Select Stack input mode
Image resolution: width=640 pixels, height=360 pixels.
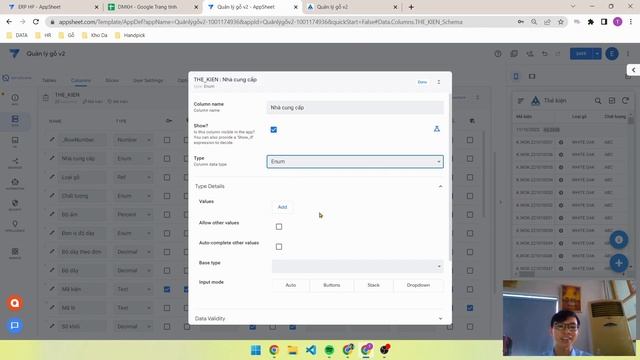[x=373, y=285]
